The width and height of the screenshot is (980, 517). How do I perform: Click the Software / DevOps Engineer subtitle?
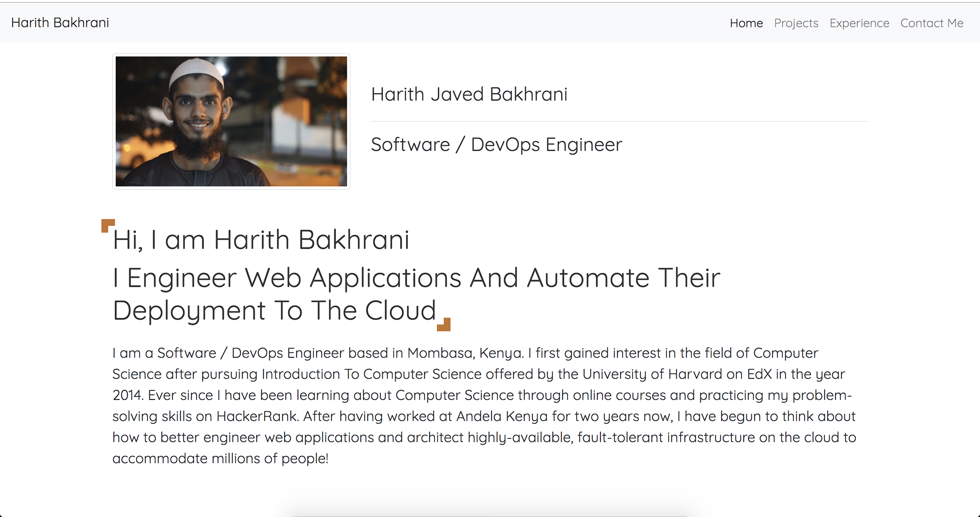(x=496, y=145)
